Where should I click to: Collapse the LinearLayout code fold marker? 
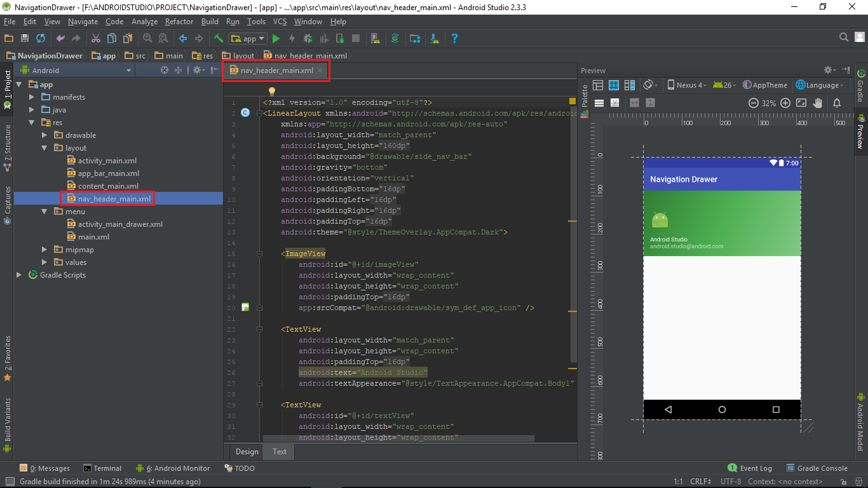pos(259,112)
